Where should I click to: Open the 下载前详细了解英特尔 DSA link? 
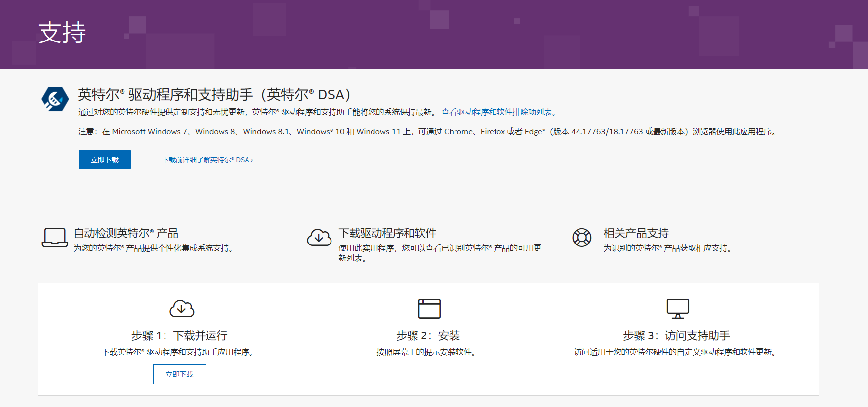pos(207,160)
